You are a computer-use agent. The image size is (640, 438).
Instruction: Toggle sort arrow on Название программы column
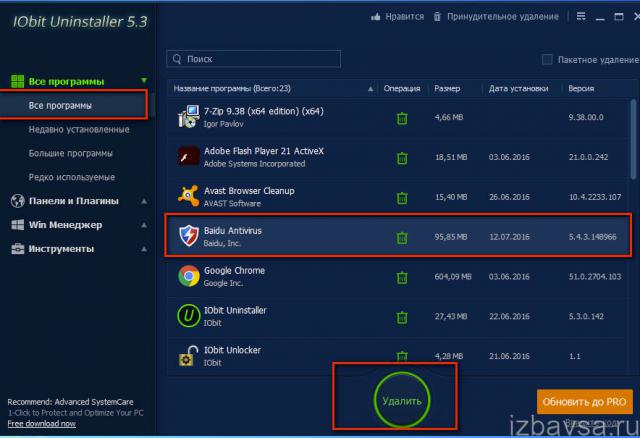click(x=371, y=89)
